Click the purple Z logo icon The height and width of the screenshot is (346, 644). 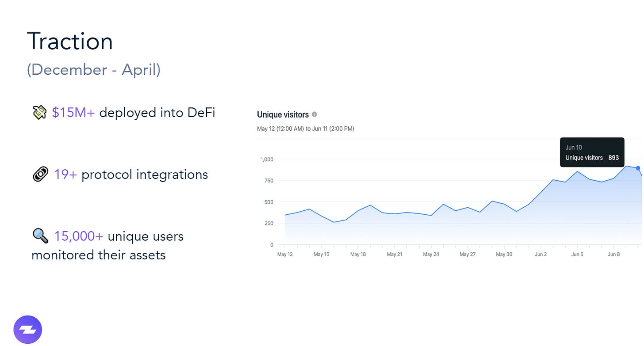coord(27,330)
